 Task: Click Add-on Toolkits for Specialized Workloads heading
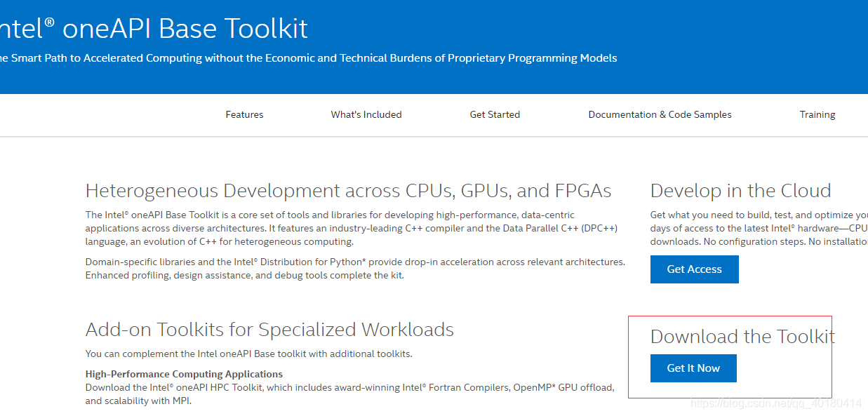click(x=269, y=330)
